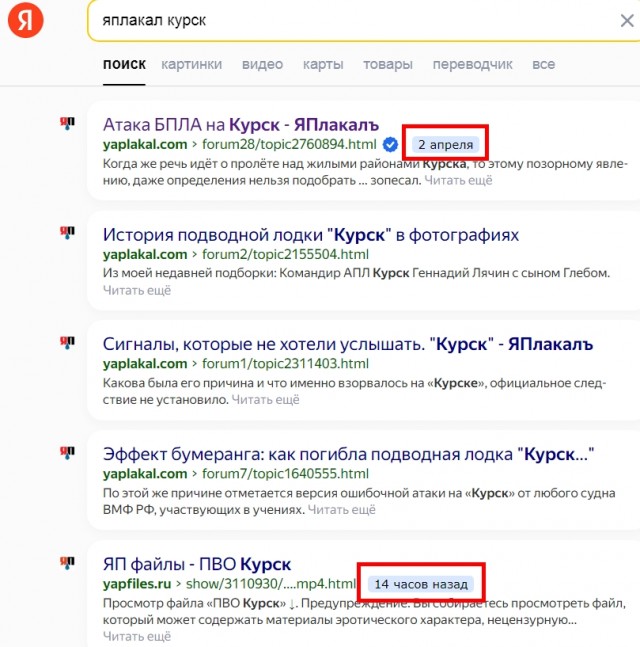The image size is (640, 647).
Task: Click 'Читать ещё' under the yapfiles snippet
Action: [137, 637]
